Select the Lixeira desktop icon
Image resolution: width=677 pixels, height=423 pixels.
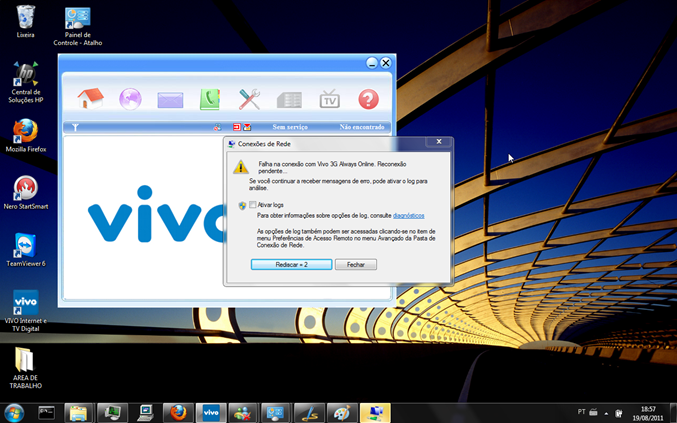click(25, 22)
